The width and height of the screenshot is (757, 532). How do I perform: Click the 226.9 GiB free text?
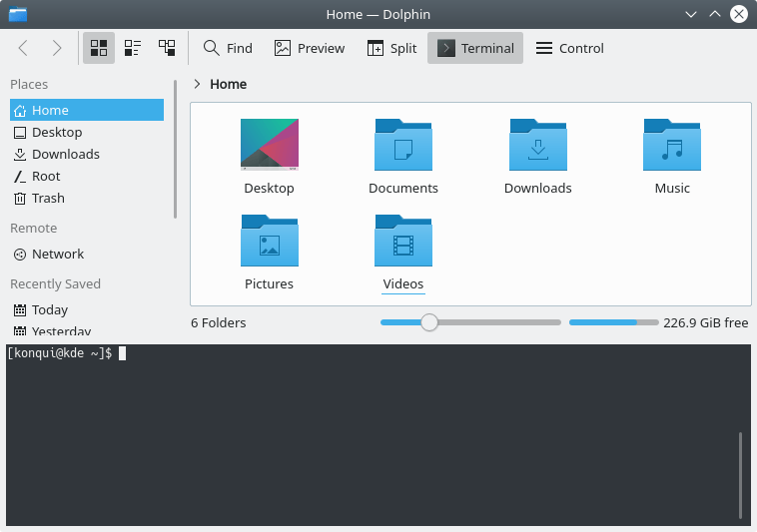point(705,322)
